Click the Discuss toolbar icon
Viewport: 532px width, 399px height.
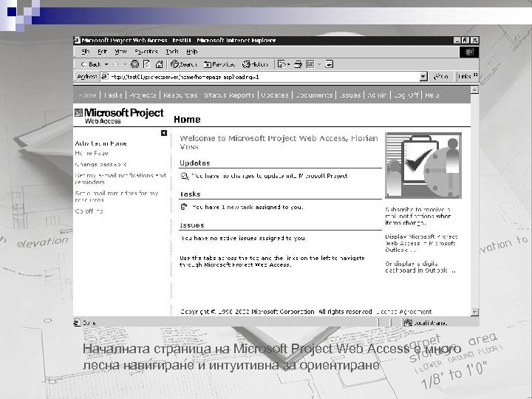tap(329, 64)
